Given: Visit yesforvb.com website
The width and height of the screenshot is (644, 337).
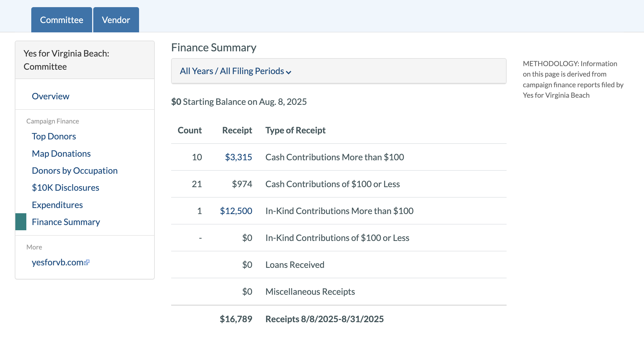Looking at the screenshot, I should (57, 262).
